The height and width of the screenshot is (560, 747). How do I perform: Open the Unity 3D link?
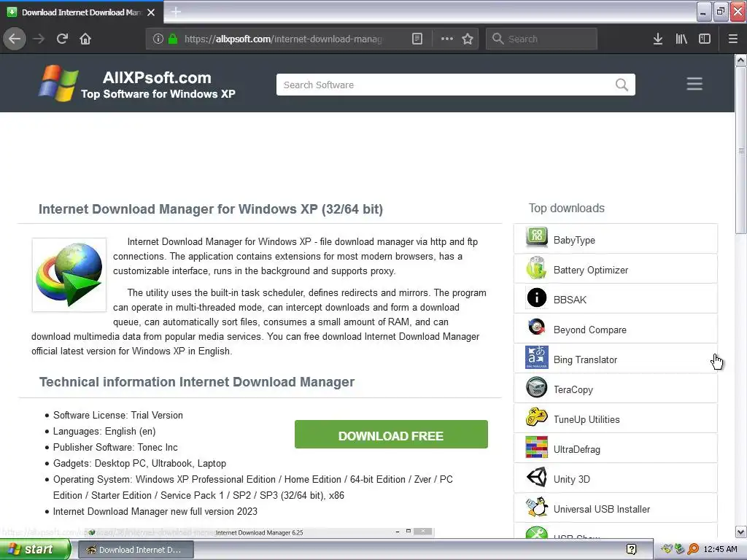572,480
